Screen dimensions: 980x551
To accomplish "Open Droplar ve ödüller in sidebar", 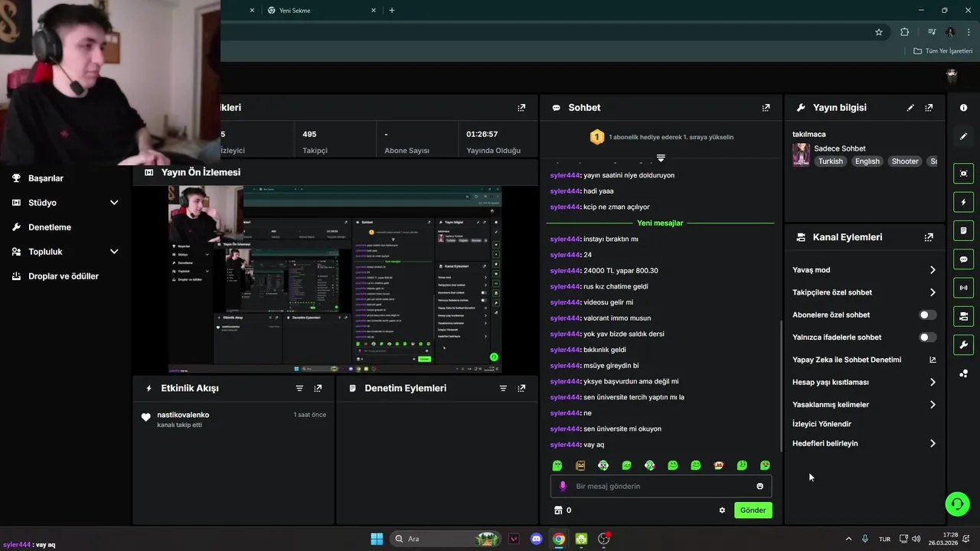I will [x=65, y=276].
